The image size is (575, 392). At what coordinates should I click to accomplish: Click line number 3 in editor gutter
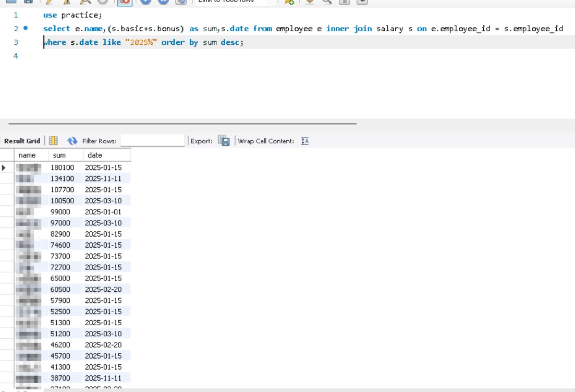pos(16,42)
